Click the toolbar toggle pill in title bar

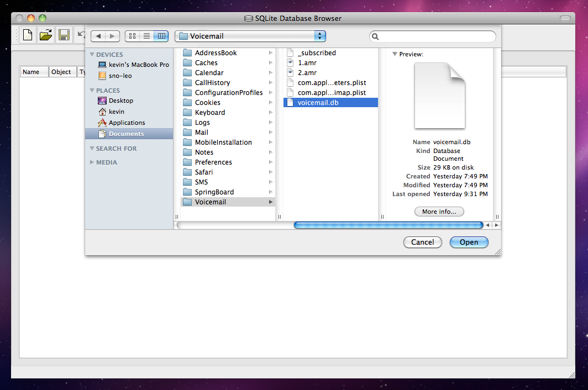[x=565, y=18]
